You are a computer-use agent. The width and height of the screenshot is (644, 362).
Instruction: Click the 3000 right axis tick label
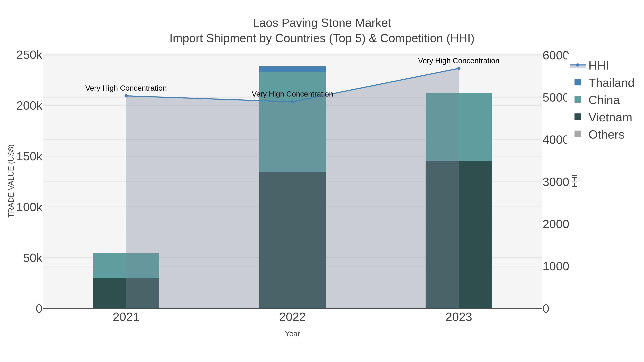556,182
